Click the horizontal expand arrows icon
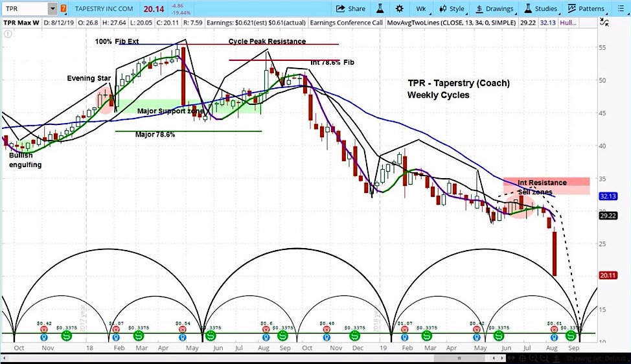This screenshot has height=364, width=631. click(x=512, y=358)
